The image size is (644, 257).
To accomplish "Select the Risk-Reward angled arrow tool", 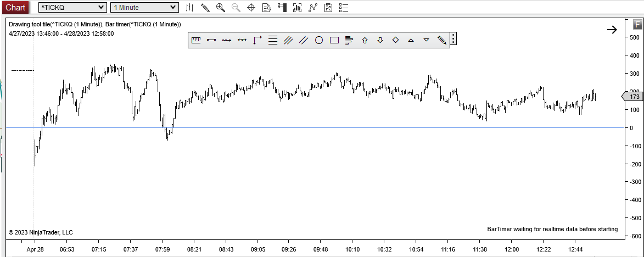I will pyautogui.click(x=257, y=40).
